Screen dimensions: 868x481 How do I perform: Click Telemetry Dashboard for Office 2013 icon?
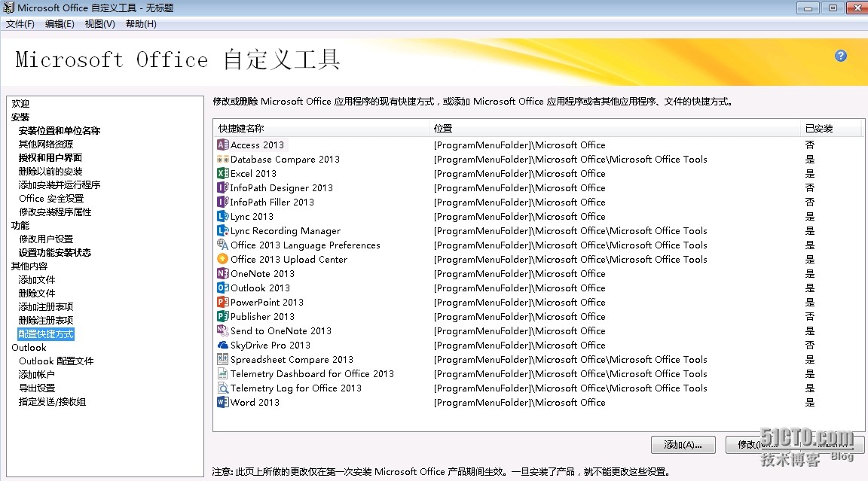[x=222, y=374]
